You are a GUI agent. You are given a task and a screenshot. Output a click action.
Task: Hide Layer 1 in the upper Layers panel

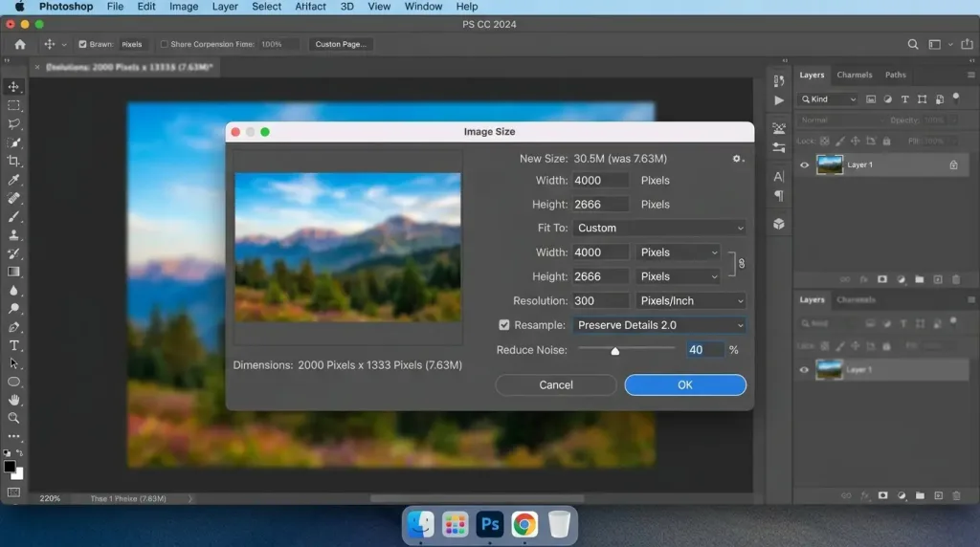coord(804,164)
